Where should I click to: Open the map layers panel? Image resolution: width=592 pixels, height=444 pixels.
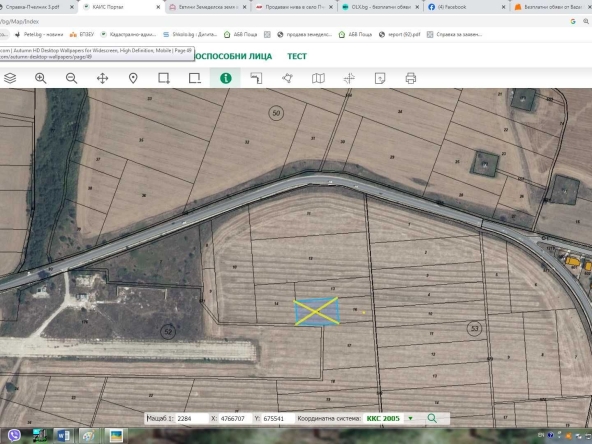(x=10, y=78)
